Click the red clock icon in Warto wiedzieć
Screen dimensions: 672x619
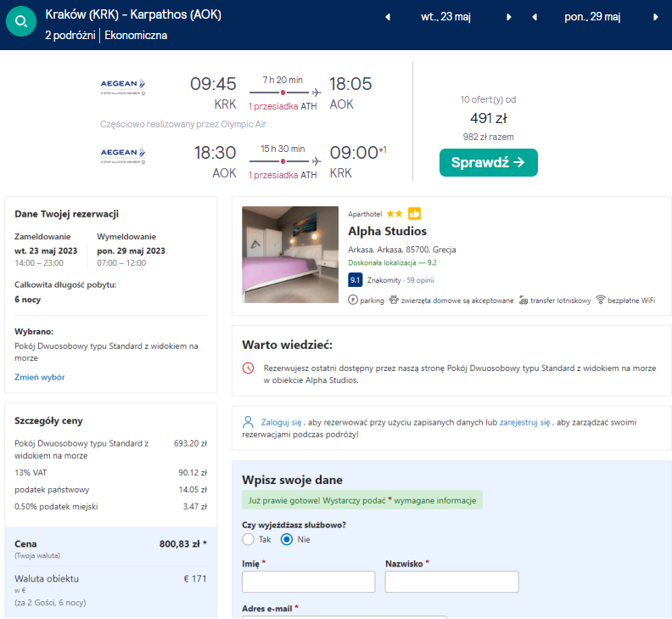(248, 368)
